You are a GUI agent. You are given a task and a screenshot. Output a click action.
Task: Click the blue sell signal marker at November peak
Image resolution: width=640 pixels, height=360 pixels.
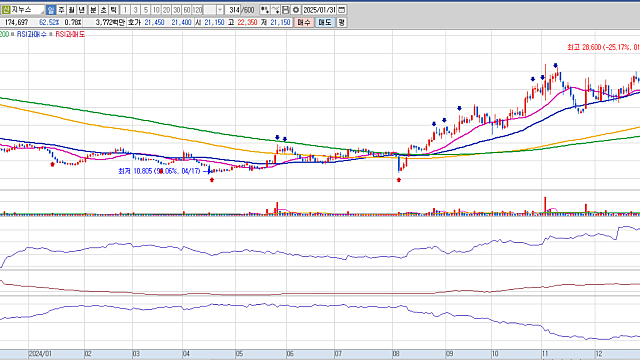[556, 65]
